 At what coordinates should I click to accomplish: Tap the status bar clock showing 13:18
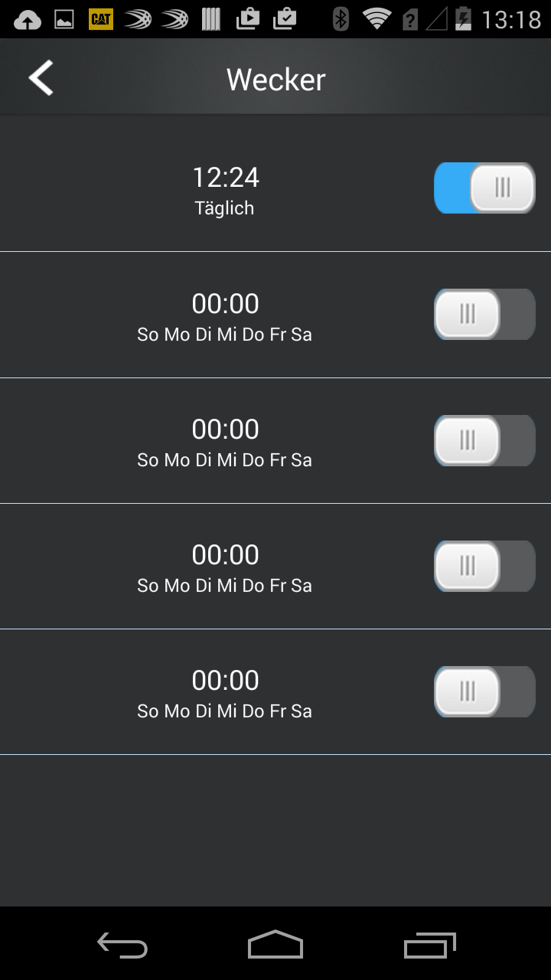512,19
